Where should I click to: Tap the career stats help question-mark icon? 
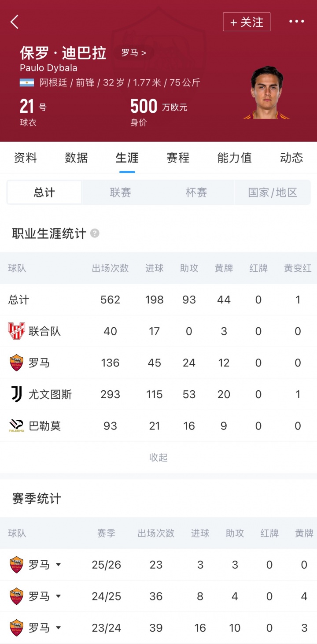[x=95, y=233]
